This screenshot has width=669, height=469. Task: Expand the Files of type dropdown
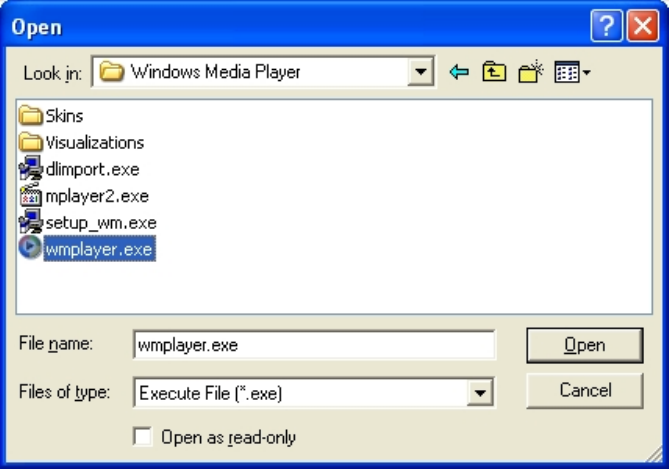coord(480,393)
